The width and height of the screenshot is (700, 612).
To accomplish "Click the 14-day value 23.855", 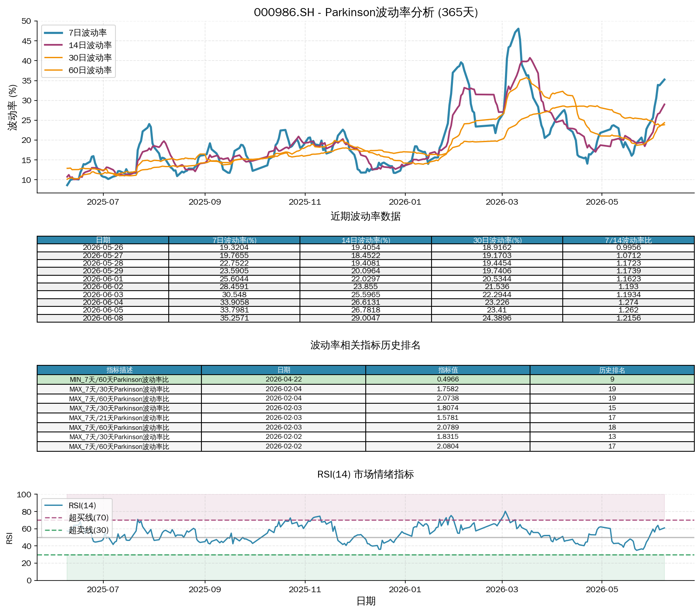I will pos(366,287).
